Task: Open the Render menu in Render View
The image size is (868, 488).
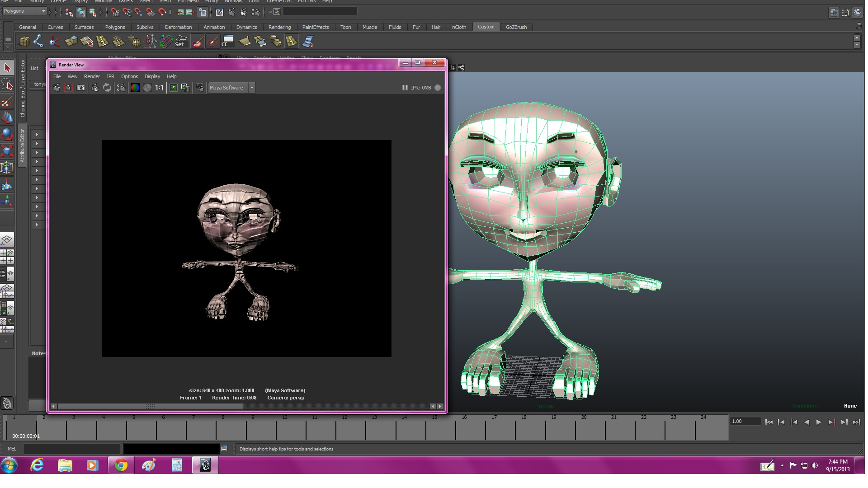Action: pyautogui.click(x=92, y=76)
